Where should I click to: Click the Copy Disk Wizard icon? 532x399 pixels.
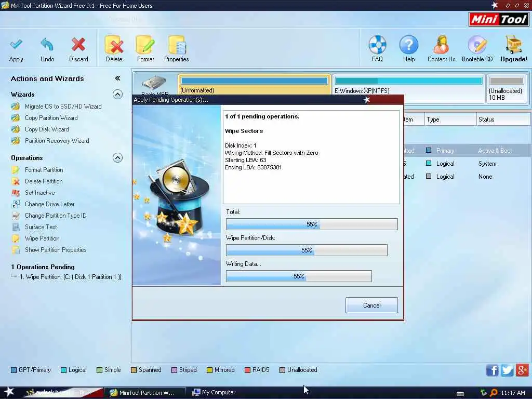16,129
